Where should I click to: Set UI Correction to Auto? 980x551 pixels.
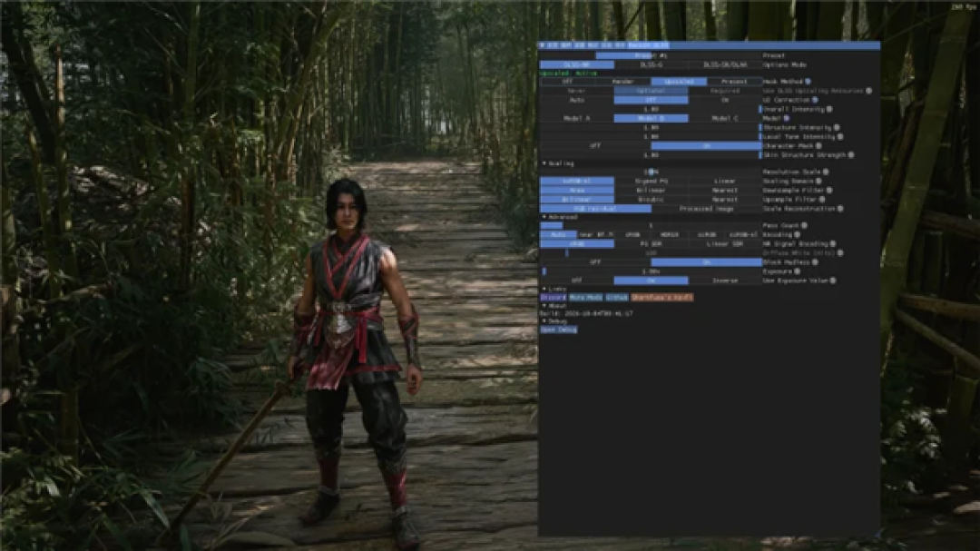577,100
